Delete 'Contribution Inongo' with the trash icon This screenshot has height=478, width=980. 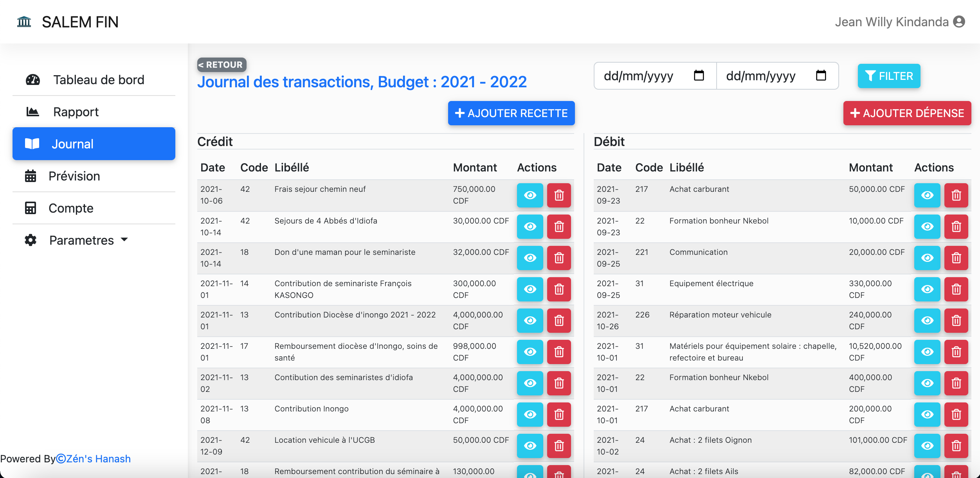click(x=559, y=414)
